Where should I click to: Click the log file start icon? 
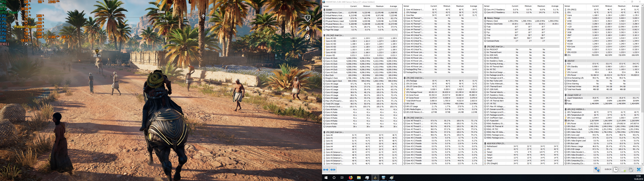[623, 169]
